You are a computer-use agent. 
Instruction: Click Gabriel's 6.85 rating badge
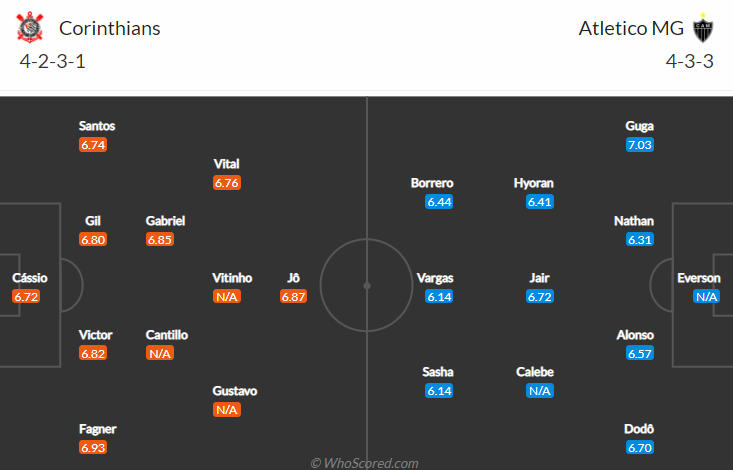160,240
